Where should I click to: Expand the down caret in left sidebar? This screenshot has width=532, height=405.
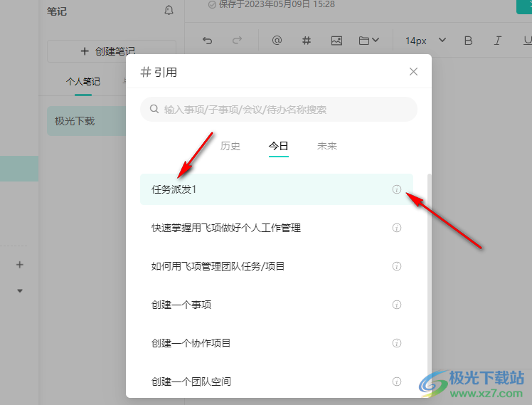point(20,290)
